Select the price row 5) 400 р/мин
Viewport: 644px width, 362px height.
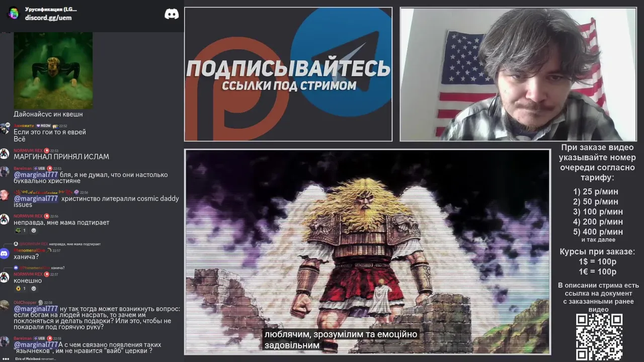(598, 232)
